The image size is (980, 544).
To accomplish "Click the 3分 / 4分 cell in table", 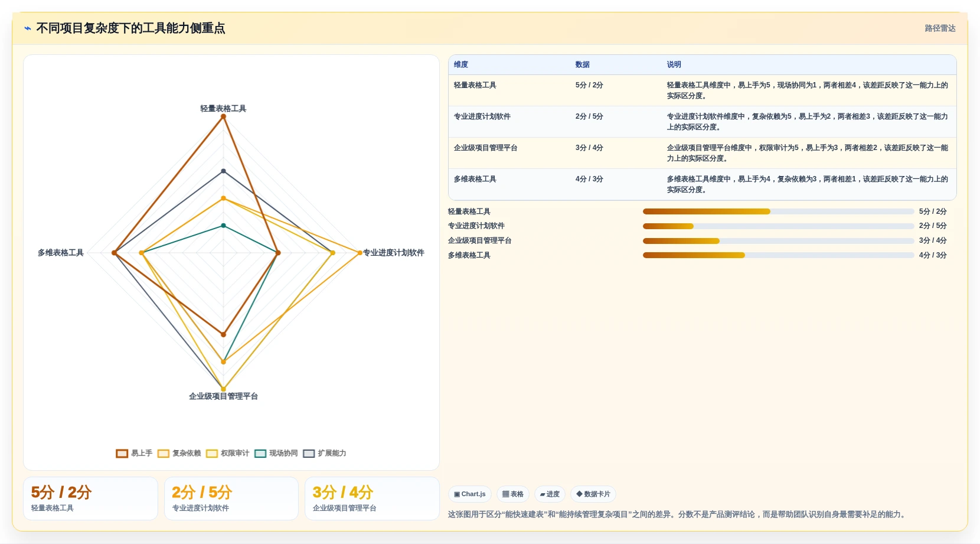I will (x=589, y=148).
